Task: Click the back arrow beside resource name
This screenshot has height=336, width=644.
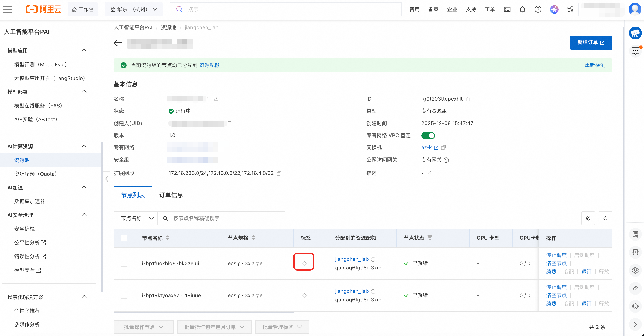Action: click(x=118, y=43)
